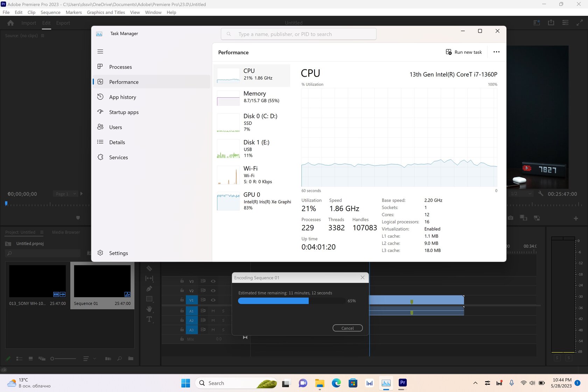The image size is (588, 392).
Task: Toggle V3 track visibility eye
Action: [x=213, y=281]
